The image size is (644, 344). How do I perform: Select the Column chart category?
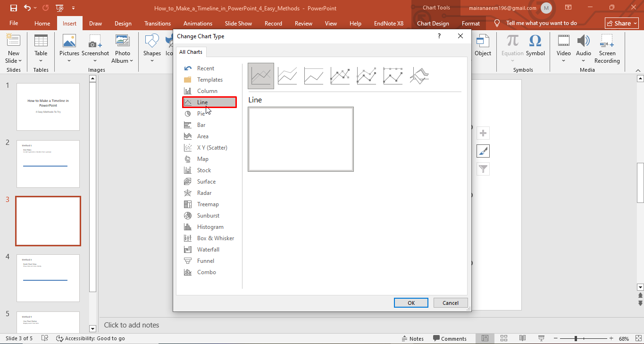point(209,91)
